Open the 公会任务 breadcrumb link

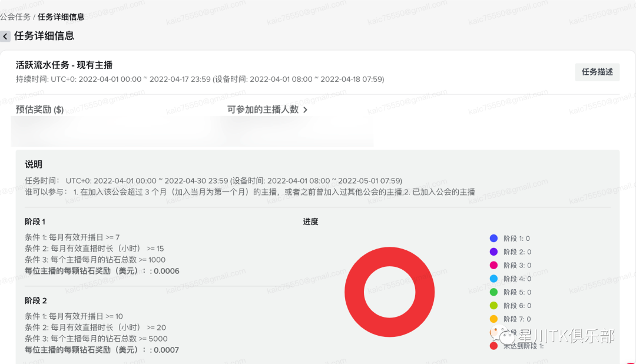point(15,17)
